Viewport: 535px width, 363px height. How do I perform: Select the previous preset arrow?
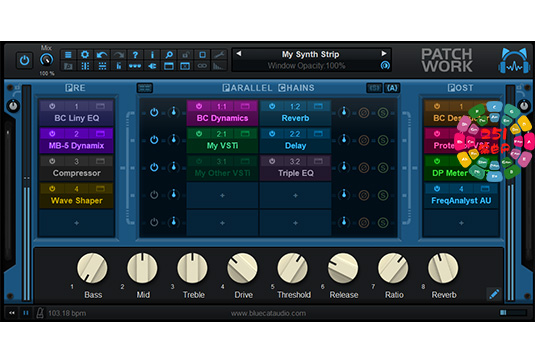(x=239, y=54)
